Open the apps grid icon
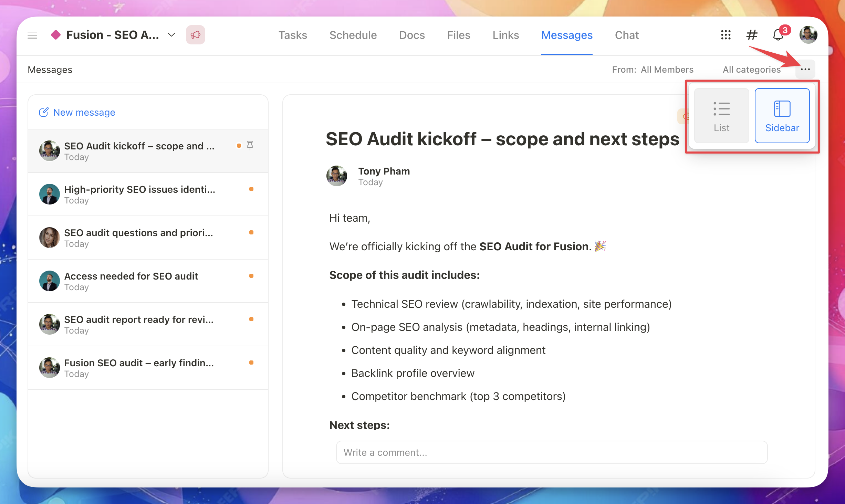845x504 pixels. (726, 35)
